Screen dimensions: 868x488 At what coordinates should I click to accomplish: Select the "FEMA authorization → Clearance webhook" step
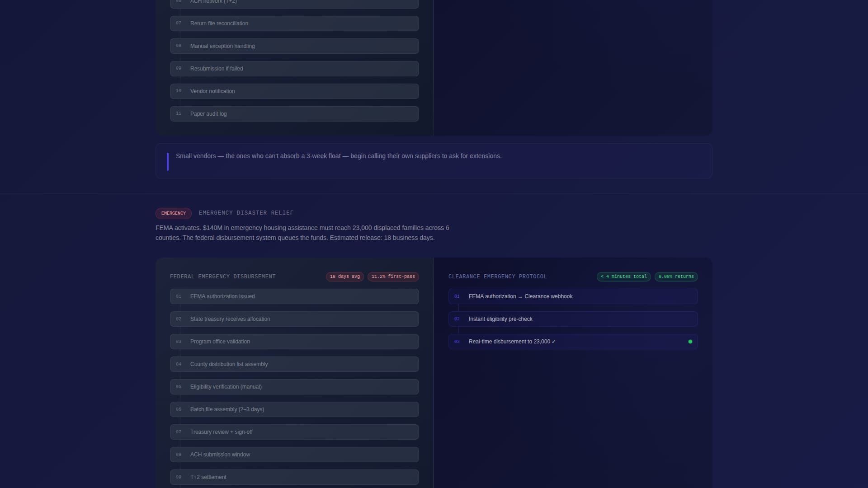pyautogui.click(x=572, y=296)
